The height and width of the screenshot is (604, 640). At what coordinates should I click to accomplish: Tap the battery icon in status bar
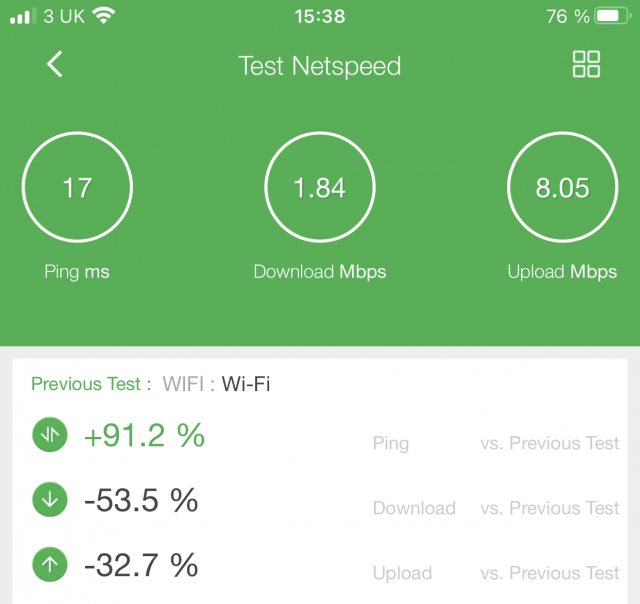[x=612, y=16]
